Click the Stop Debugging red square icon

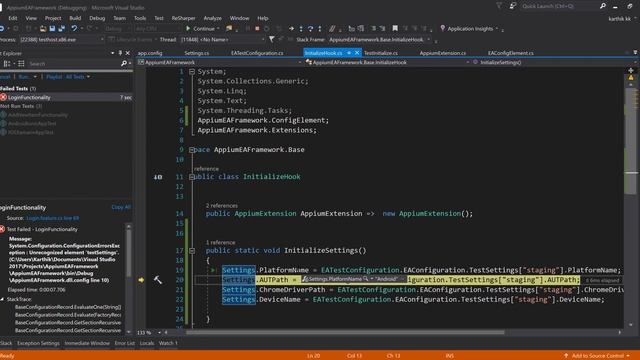tap(257, 29)
